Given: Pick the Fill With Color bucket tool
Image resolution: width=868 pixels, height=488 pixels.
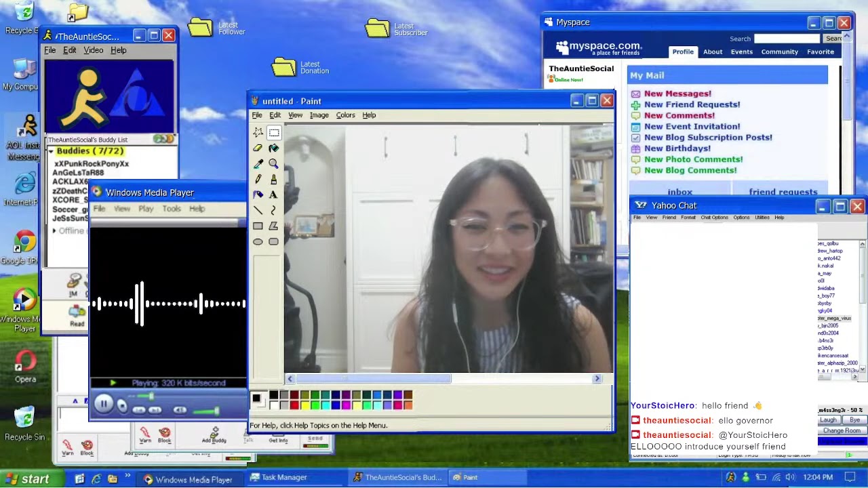Looking at the screenshot, I should pyautogui.click(x=274, y=148).
